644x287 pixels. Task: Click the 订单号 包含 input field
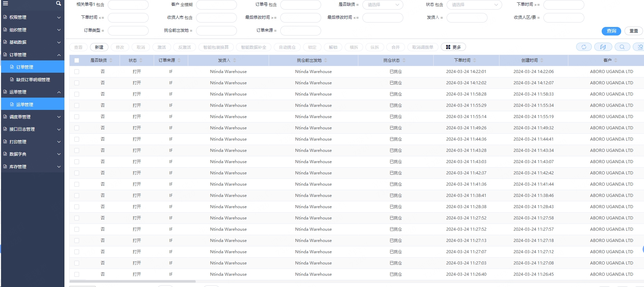coord(300,5)
